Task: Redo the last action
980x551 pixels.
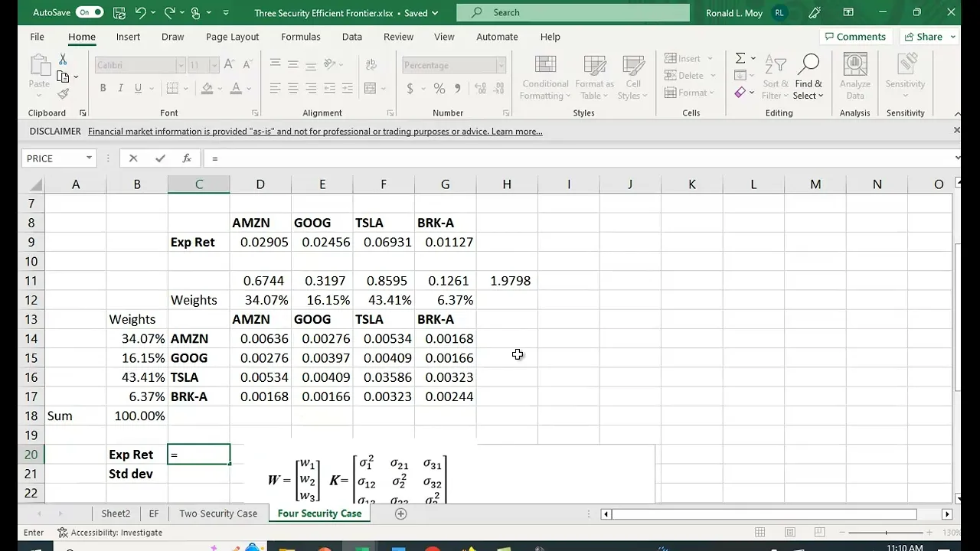Action: pyautogui.click(x=169, y=12)
